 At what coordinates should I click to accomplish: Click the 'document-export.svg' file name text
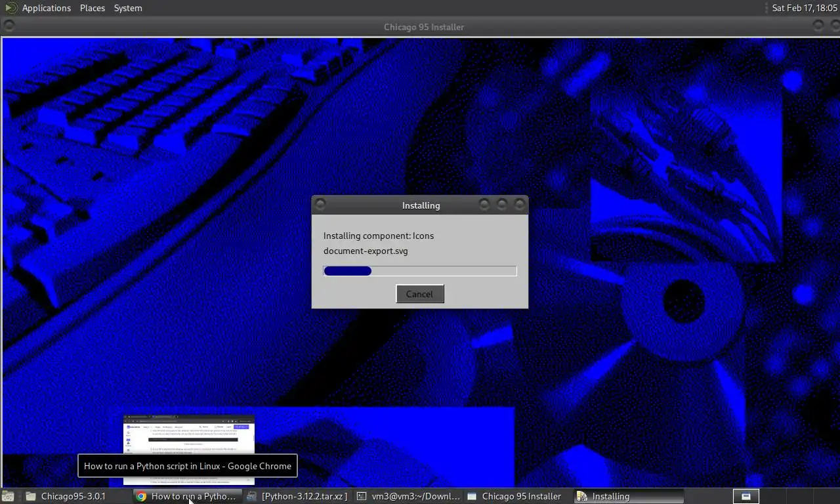click(366, 251)
